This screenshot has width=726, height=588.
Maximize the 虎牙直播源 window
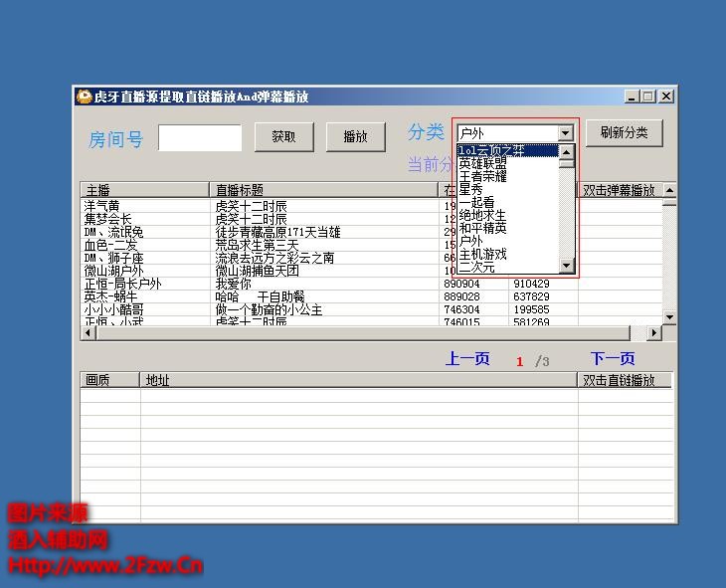click(648, 97)
